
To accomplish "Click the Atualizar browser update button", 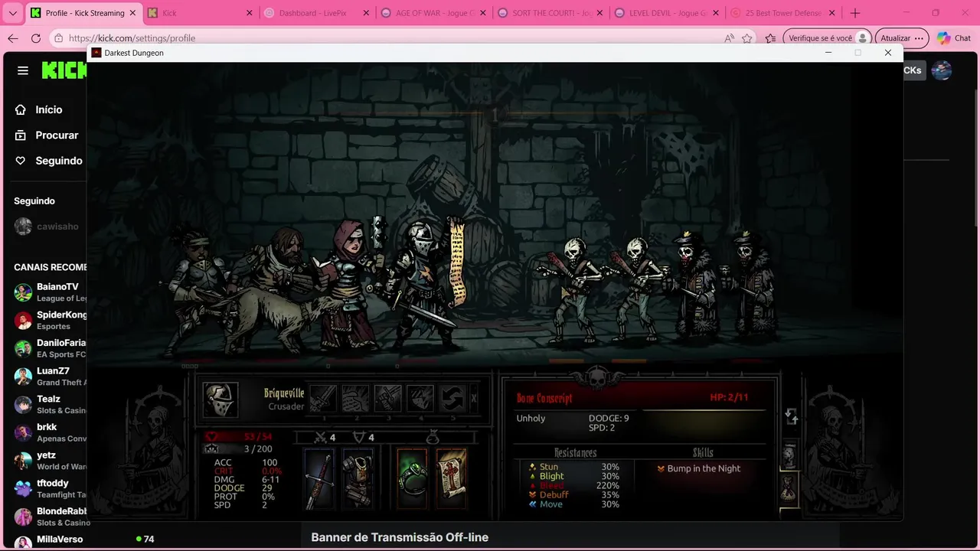I will [x=902, y=38].
